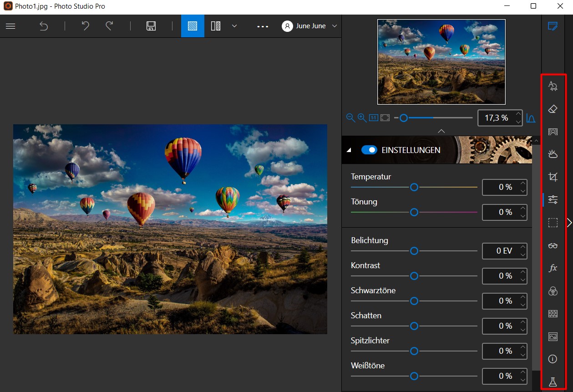573x392 pixels.
Task: Click the hot air balloon photo canvas
Action: tap(170, 229)
